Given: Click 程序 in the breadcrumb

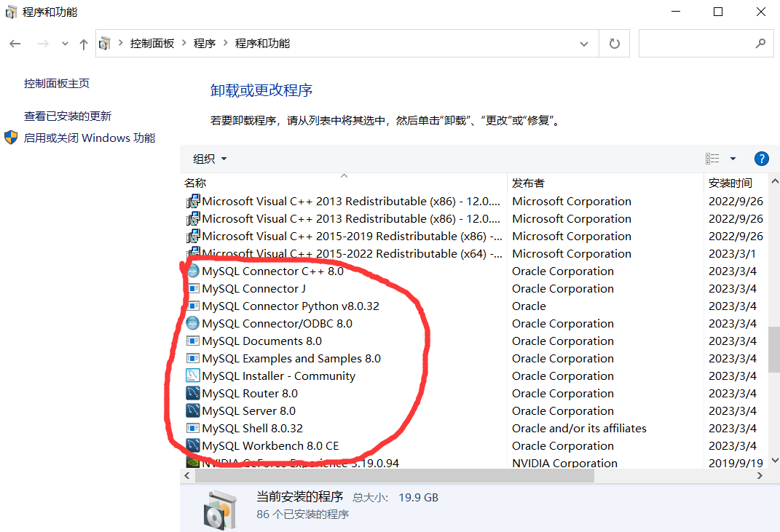Looking at the screenshot, I should 205,43.
